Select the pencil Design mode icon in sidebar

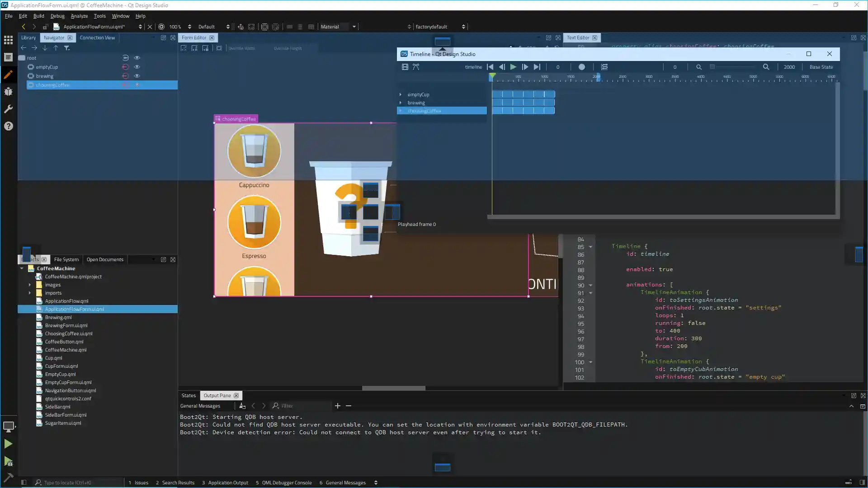8,75
